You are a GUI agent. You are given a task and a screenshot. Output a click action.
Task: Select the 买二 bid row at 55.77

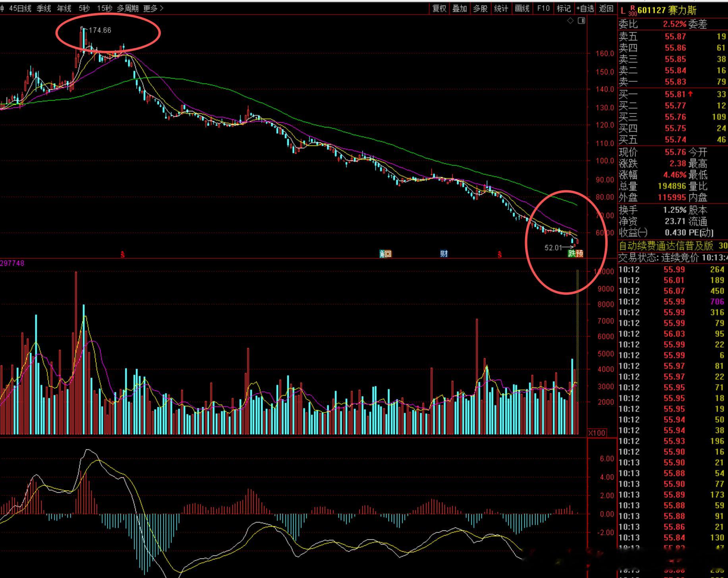click(x=672, y=106)
